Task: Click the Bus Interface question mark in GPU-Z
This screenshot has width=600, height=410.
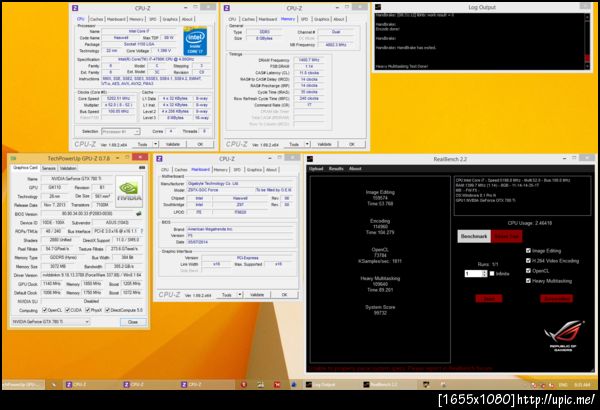Action: tap(142, 231)
